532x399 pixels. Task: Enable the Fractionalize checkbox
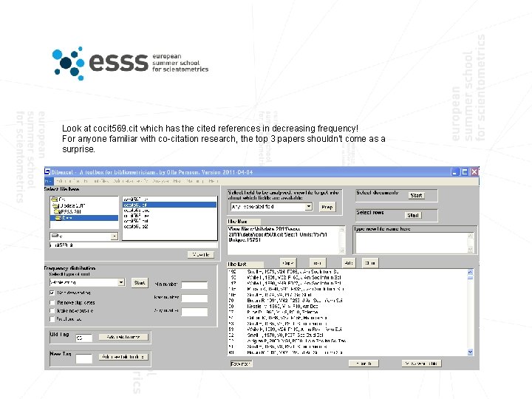(52, 319)
